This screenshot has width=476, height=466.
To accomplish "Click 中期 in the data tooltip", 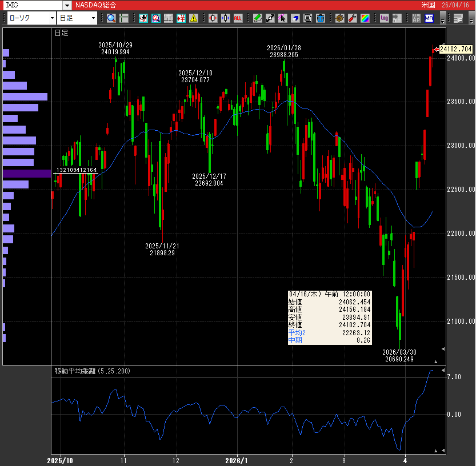I will pos(295,340).
